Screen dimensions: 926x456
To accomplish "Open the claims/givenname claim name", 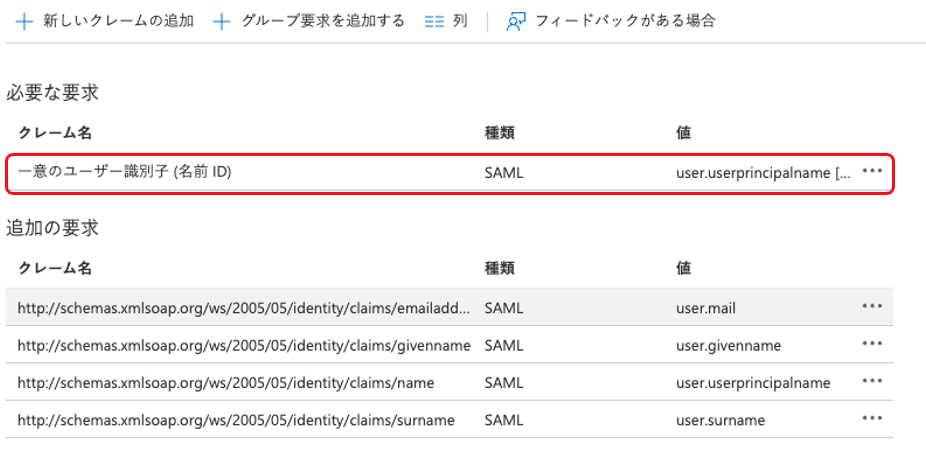I will click(243, 345).
